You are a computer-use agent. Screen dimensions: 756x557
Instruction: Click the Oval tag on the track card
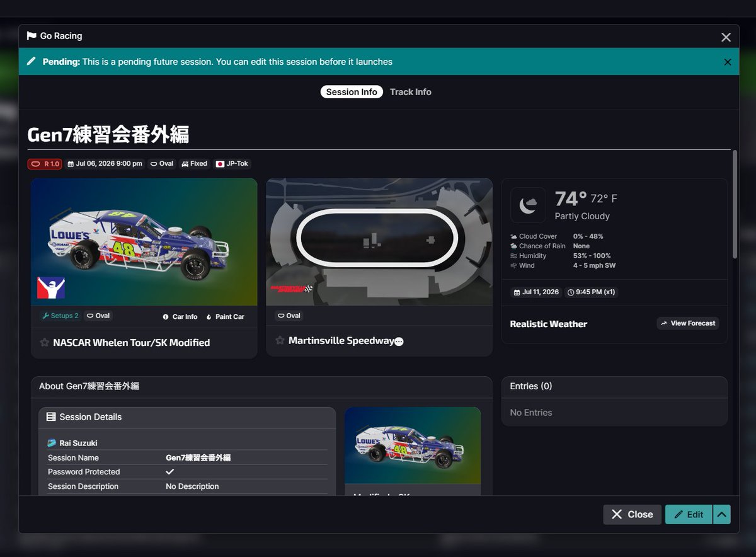click(289, 316)
